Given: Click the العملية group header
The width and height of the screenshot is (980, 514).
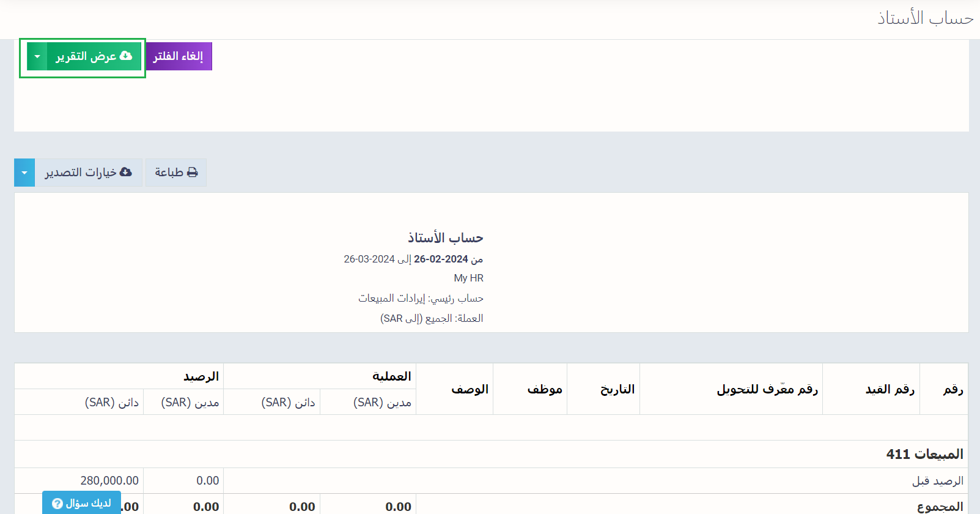Looking at the screenshot, I should pos(391,376).
